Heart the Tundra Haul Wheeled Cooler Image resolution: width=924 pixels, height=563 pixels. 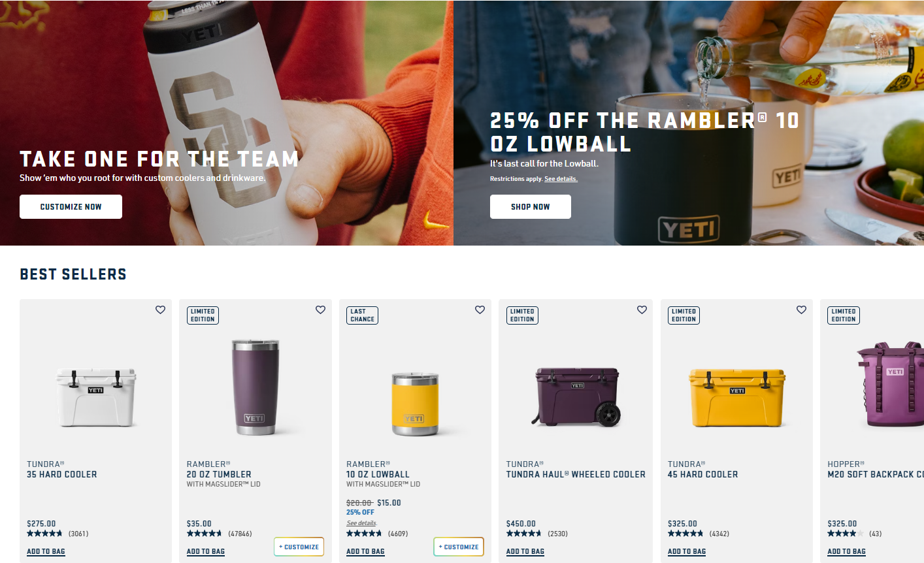(x=642, y=310)
